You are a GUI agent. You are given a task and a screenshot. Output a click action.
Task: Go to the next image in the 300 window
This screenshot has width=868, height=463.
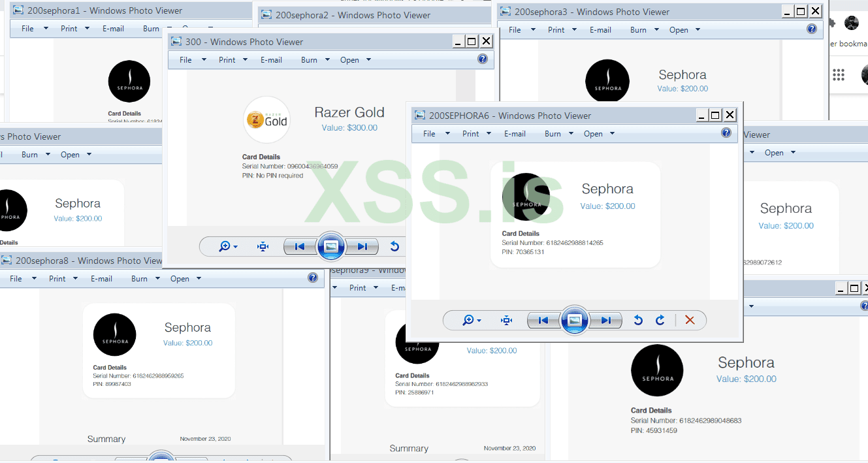(361, 246)
